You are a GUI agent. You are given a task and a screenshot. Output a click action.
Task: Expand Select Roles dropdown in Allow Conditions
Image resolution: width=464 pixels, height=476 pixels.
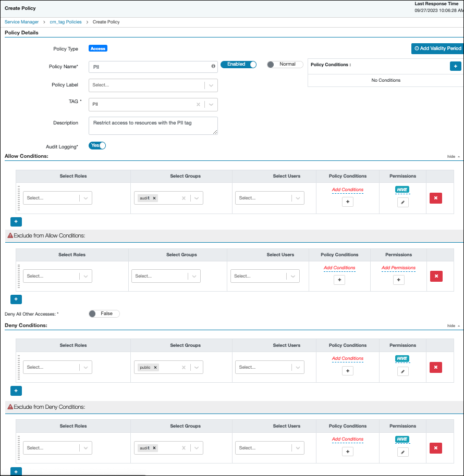coord(57,198)
